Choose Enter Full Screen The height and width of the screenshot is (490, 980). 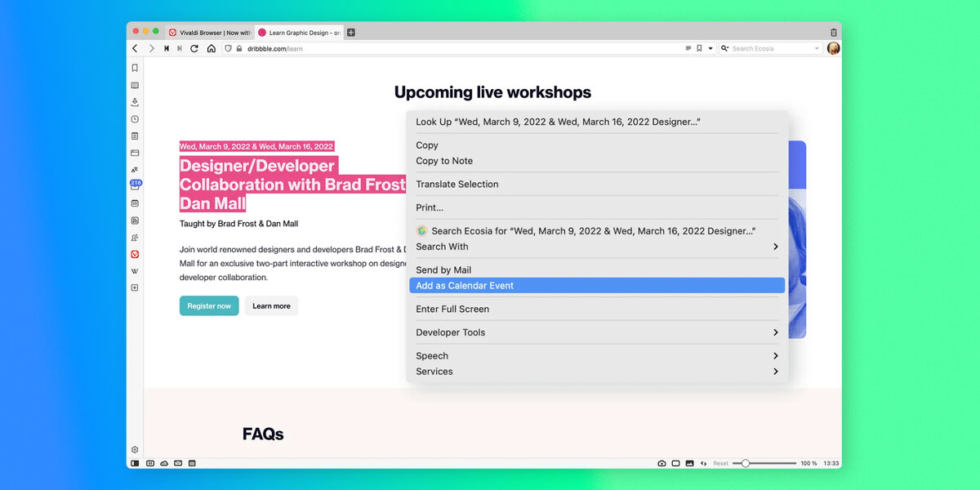click(x=597, y=310)
